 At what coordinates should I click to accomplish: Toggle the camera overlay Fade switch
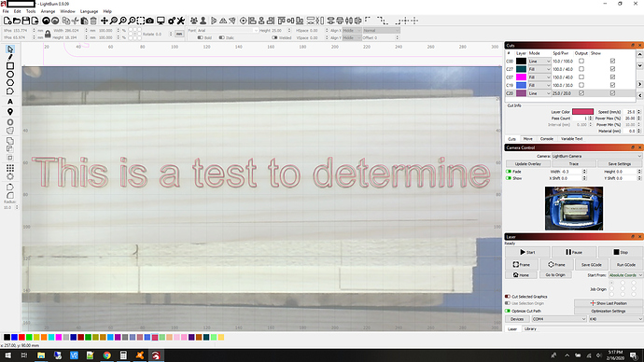(509, 172)
